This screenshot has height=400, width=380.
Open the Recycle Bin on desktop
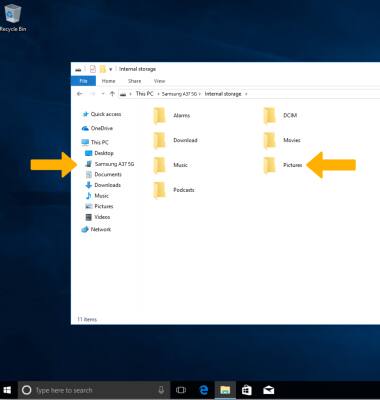[x=13, y=17]
